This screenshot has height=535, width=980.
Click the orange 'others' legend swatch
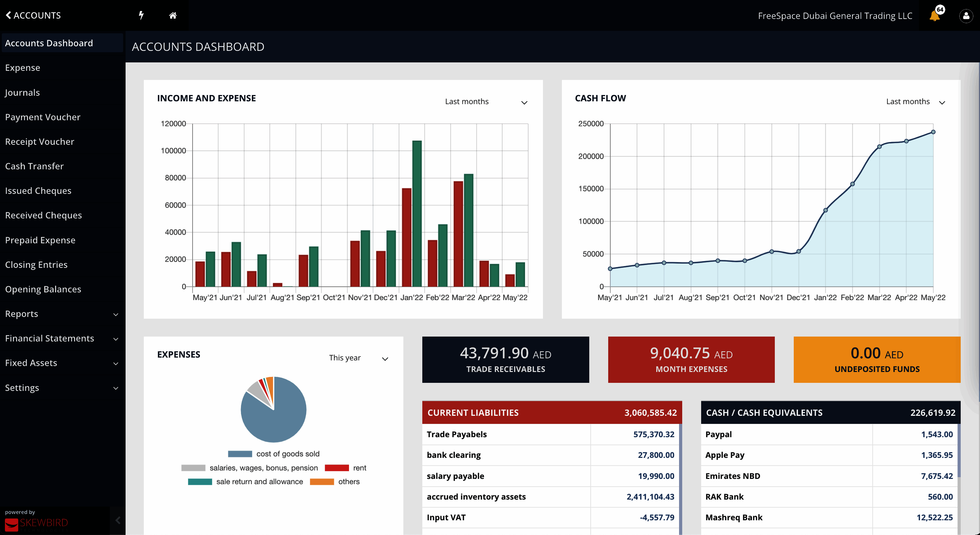pos(322,482)
